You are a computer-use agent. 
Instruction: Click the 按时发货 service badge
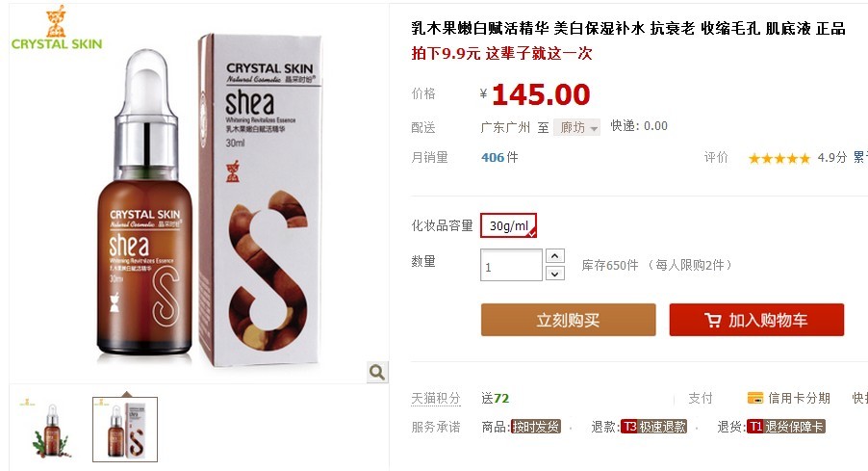tap(535, 427)
